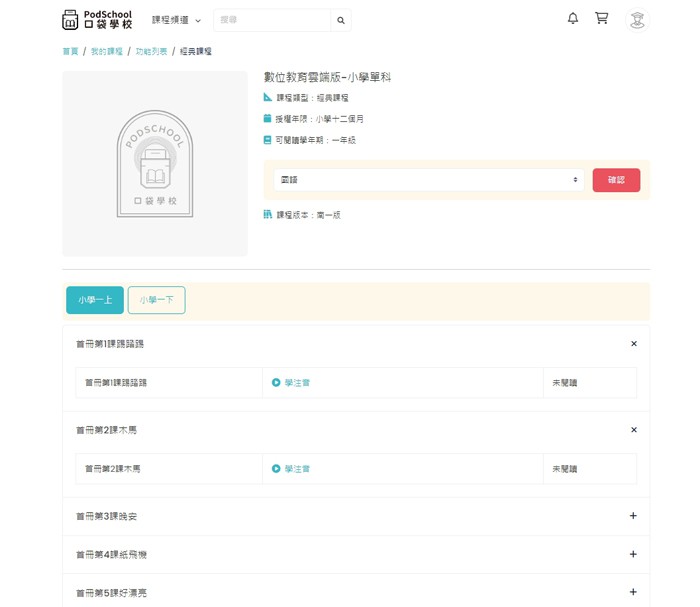Expand the 首冊第5課好漂亮 section
700x607 pixels.
tap(633, 592)
